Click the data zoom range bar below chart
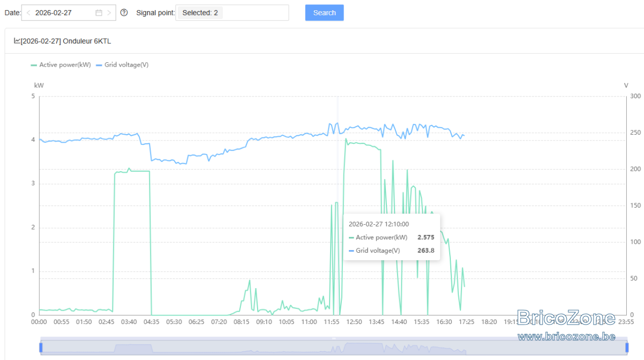The image size is (644, 360). 333,347
